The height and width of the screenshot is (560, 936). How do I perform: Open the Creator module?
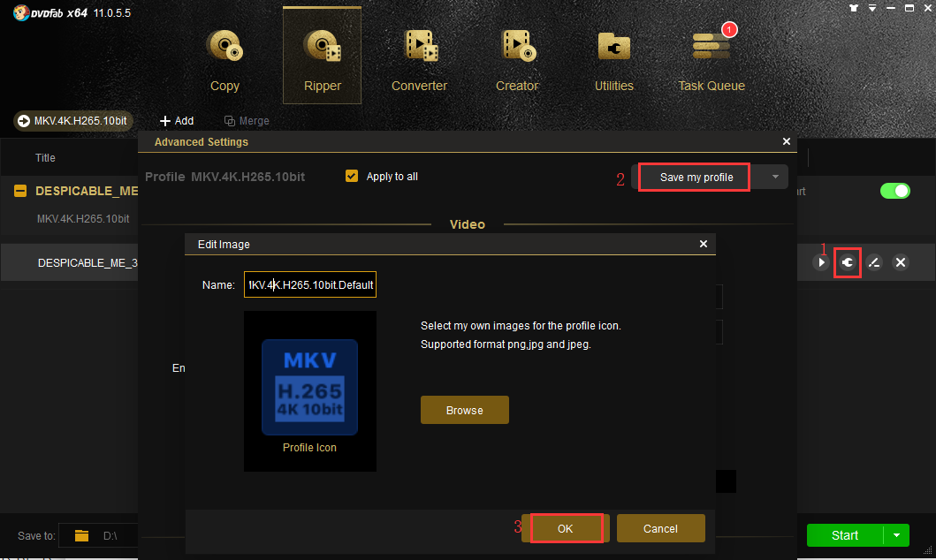point(517,60)
